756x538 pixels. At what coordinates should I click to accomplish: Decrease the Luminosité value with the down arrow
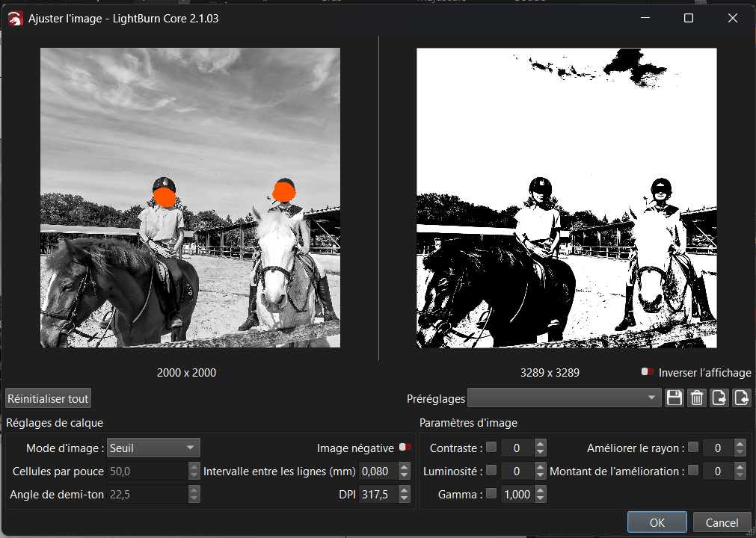point(540,475)
